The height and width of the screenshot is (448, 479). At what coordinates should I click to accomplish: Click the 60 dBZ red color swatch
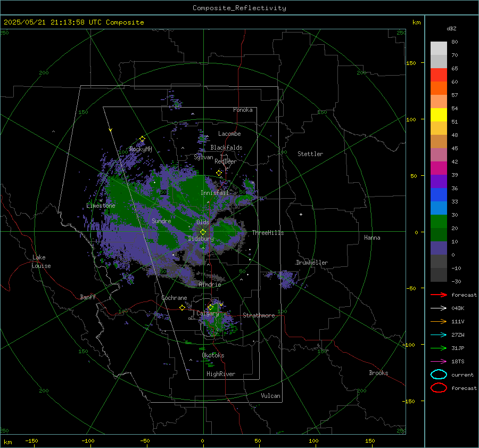point(439,75)
